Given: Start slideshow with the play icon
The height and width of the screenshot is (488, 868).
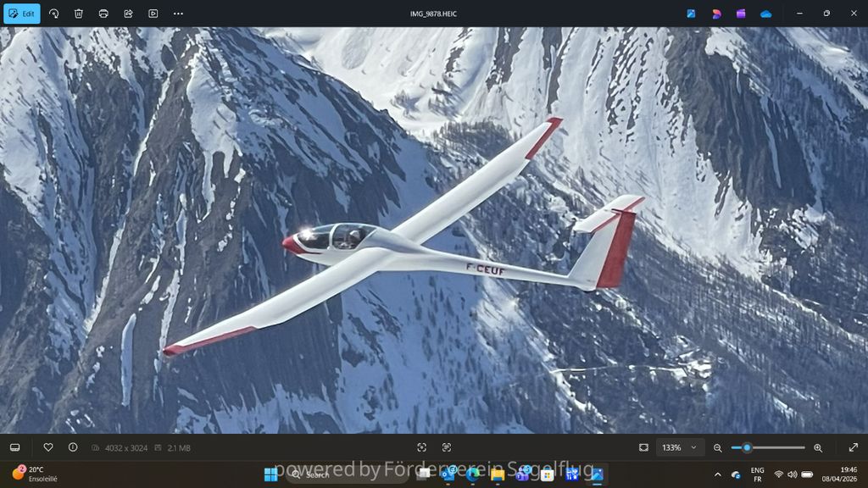Looking at the screenshot, I should tap(153, 14).
